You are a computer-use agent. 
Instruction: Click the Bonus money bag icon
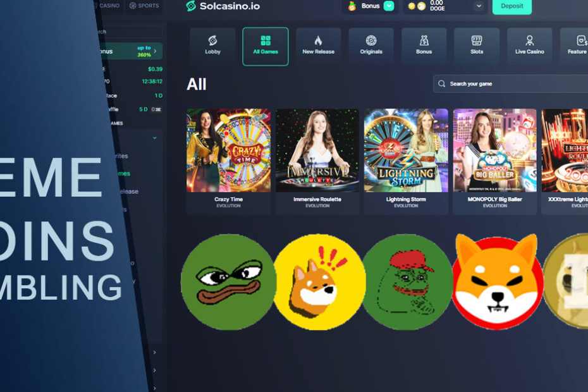point(424,40)
